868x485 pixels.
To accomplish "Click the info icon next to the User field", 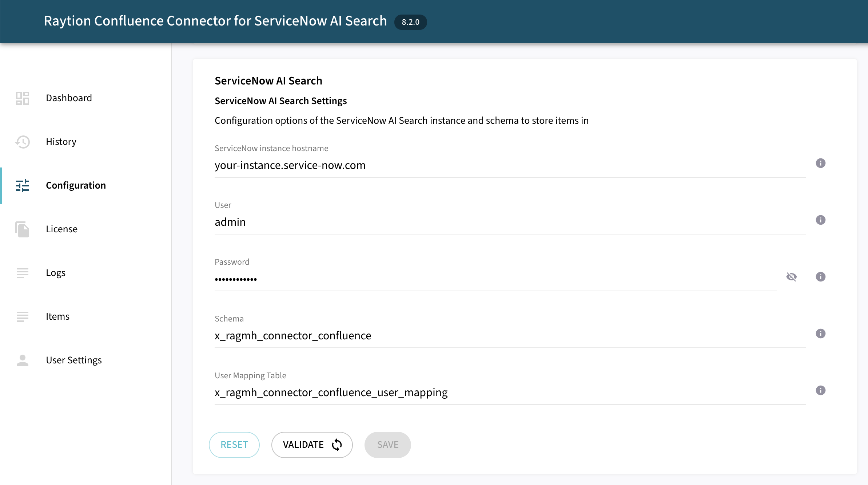I will coord(821,220).
